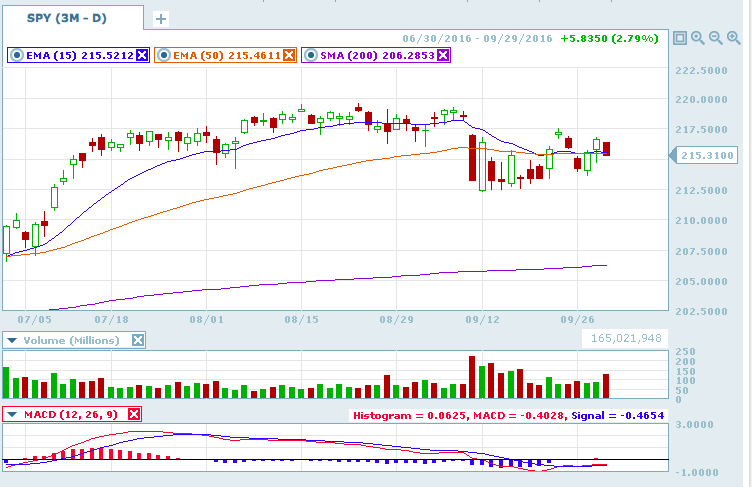Click the Histogram = 0.0625 reading
The width and height of the screenshot is (752, 487).
tap(410, 416)
